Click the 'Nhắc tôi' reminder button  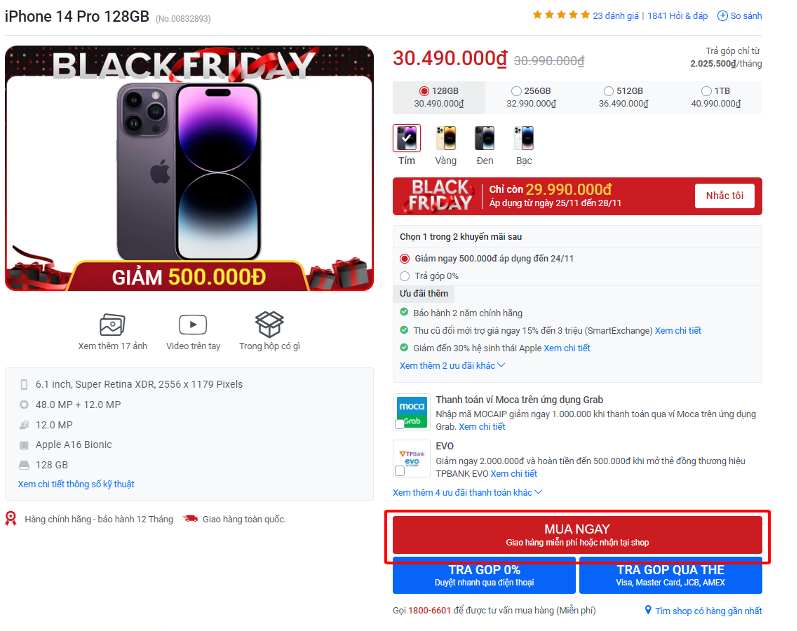click(x=724, y=196)
